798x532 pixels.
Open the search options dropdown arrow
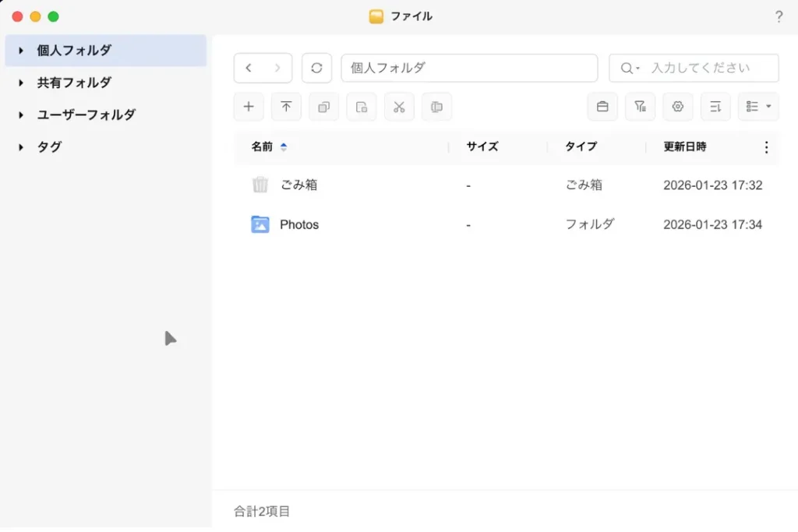(630, 69)
